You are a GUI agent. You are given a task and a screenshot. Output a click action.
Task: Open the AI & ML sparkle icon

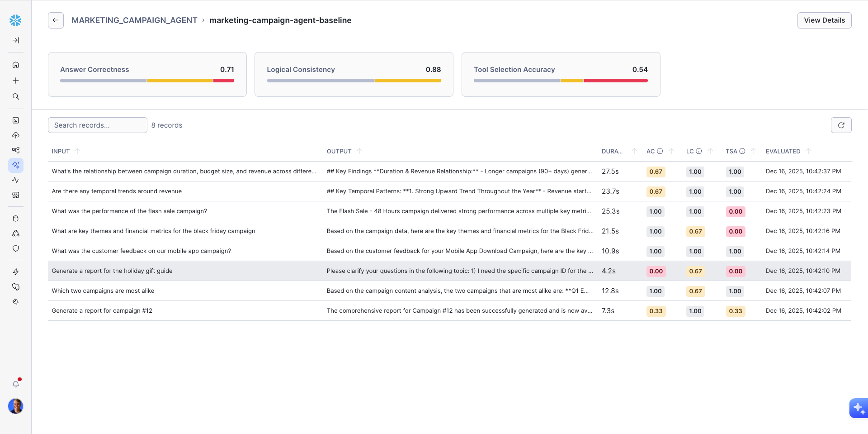click(x=16, y=165)
